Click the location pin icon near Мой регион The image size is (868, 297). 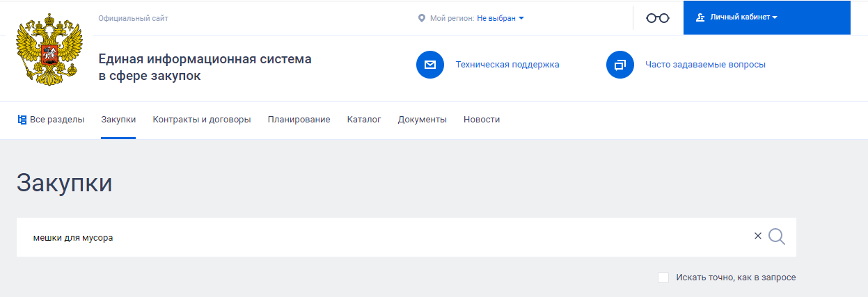421,18
